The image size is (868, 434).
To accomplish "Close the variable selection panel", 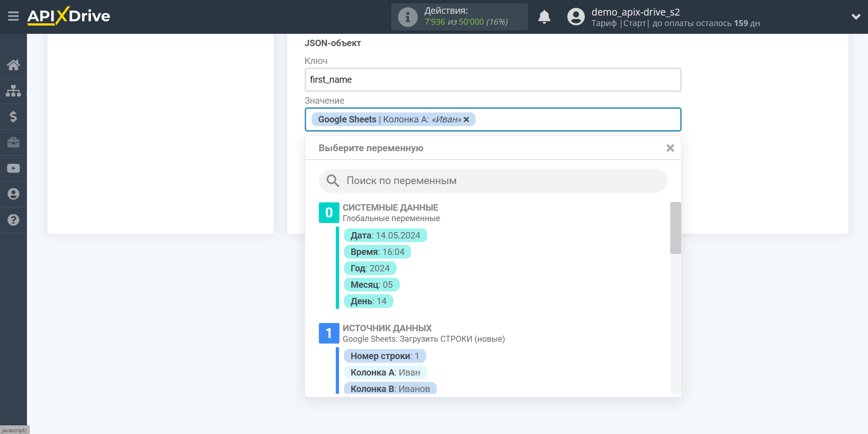I will click(670, 148).
